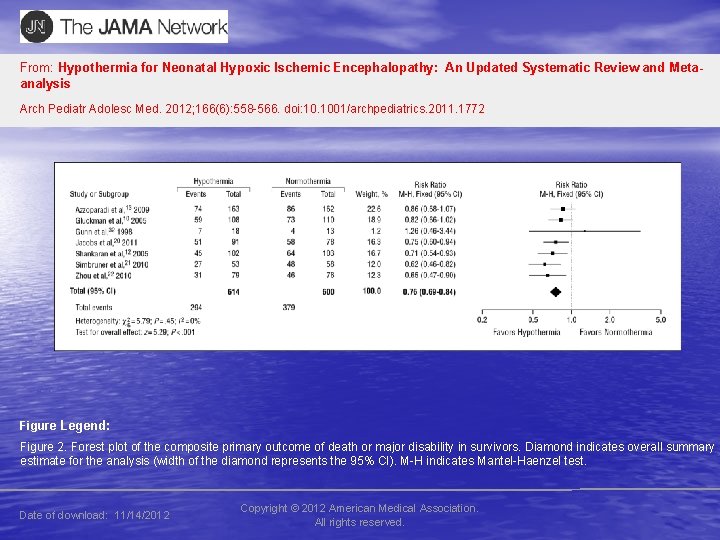The image size is (720, 540).
Task: Click the '0.2' tick on the plot axis
Action: [x=482, y=320]
